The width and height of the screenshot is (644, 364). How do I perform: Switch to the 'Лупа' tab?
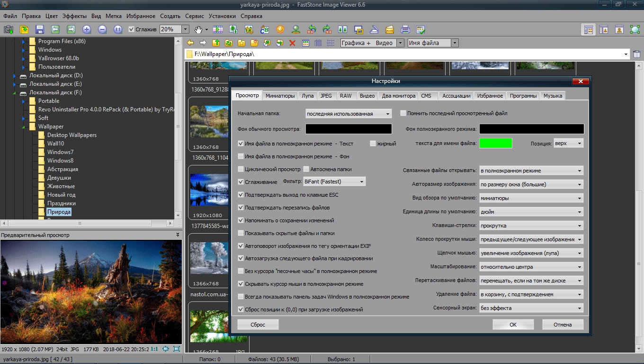[x=308, y=96]
